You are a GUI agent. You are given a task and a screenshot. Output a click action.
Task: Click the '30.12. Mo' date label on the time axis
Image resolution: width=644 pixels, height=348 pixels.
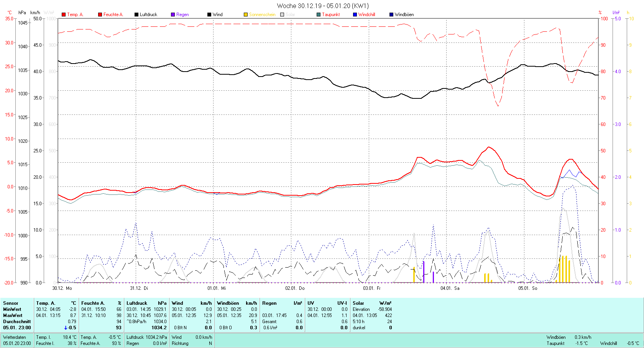(62, 288)
